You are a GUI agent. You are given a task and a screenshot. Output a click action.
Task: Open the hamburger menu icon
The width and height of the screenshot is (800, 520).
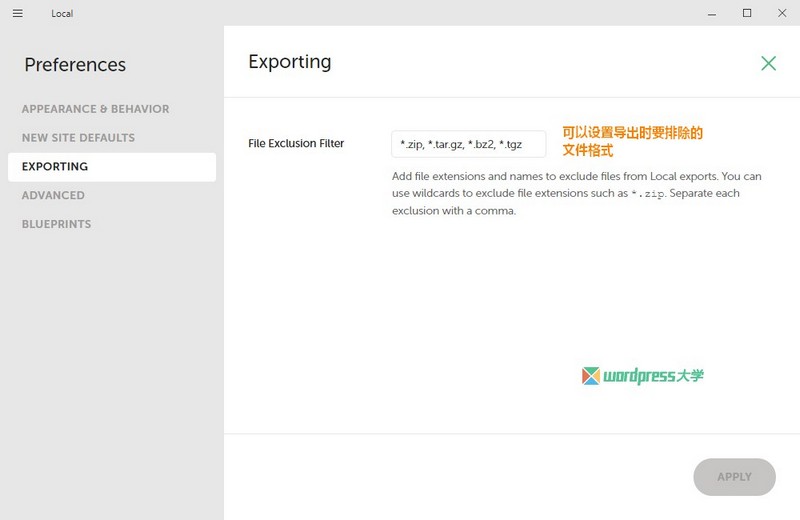point(17,13)
